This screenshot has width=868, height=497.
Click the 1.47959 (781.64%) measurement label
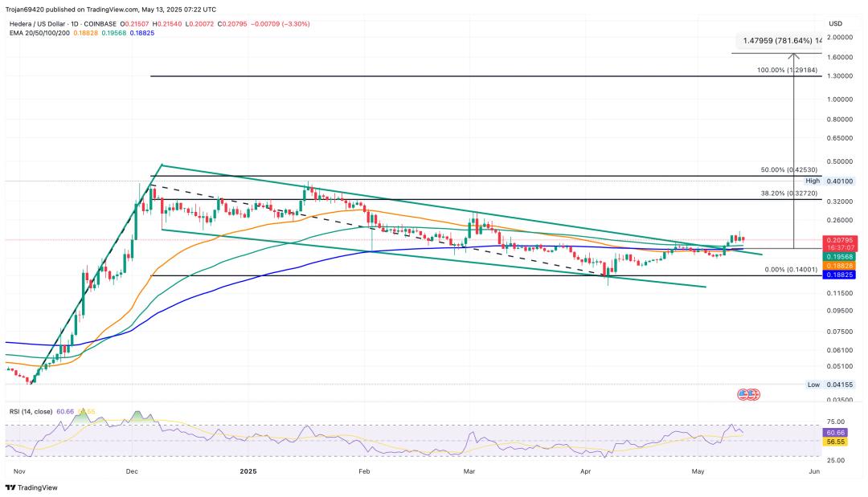[780, 41]
